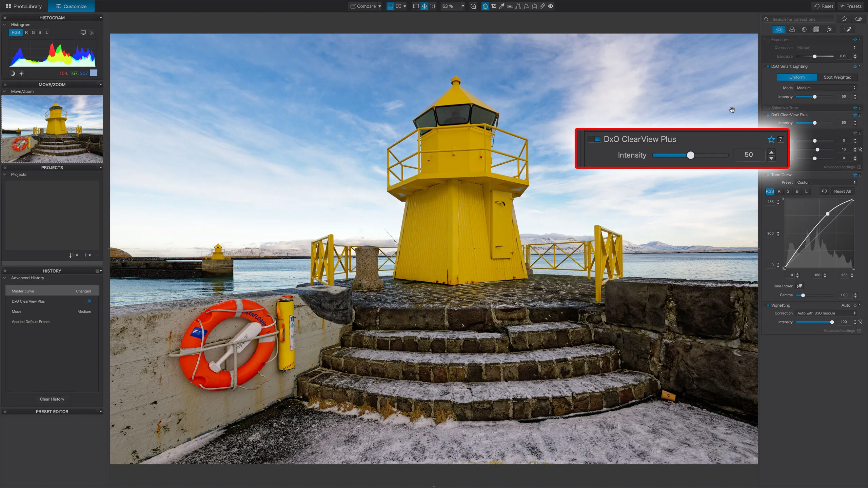This screenshot has height=488, width=868.
Task: Select the Horizon leveling tool
Action: (x=510, y=6)
